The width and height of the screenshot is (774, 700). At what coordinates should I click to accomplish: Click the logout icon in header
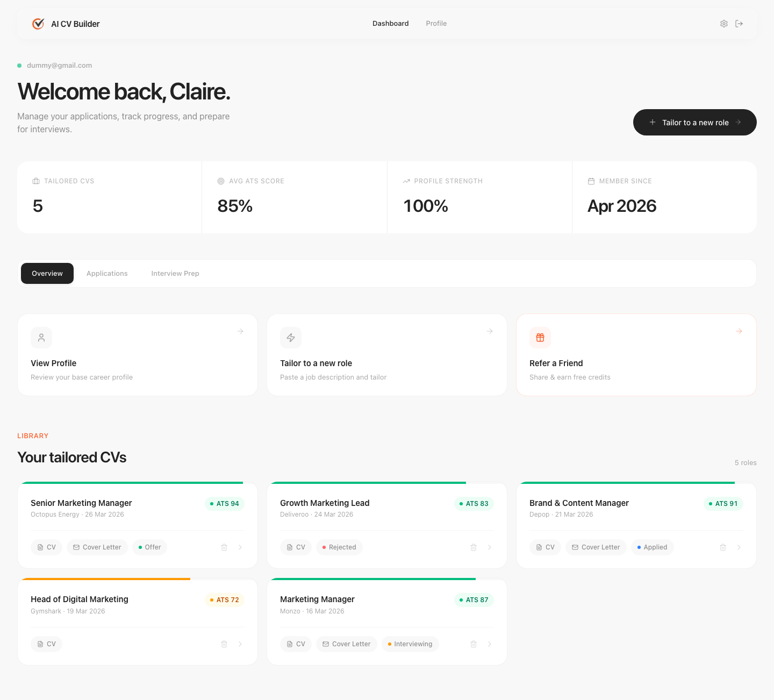coord(739,24)
